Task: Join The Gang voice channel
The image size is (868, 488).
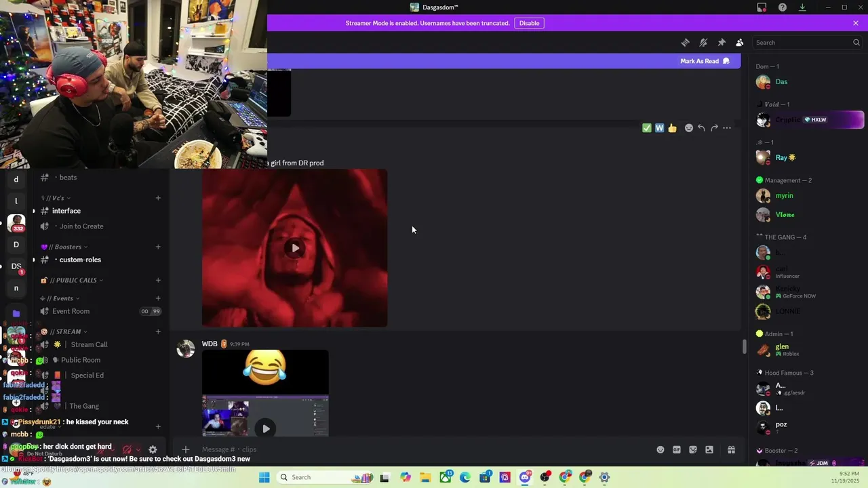Action: coord(100,406)
